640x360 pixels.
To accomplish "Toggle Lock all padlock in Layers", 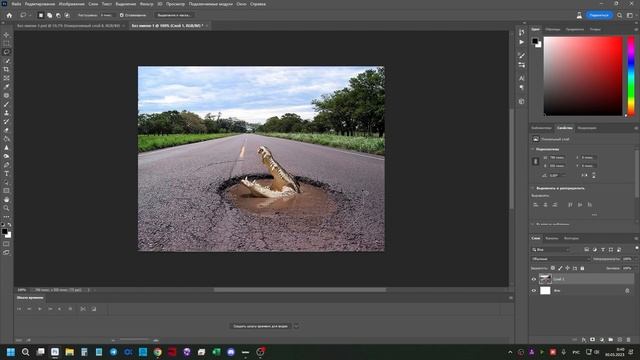I will pyautogui.click(x=582, y=268).
